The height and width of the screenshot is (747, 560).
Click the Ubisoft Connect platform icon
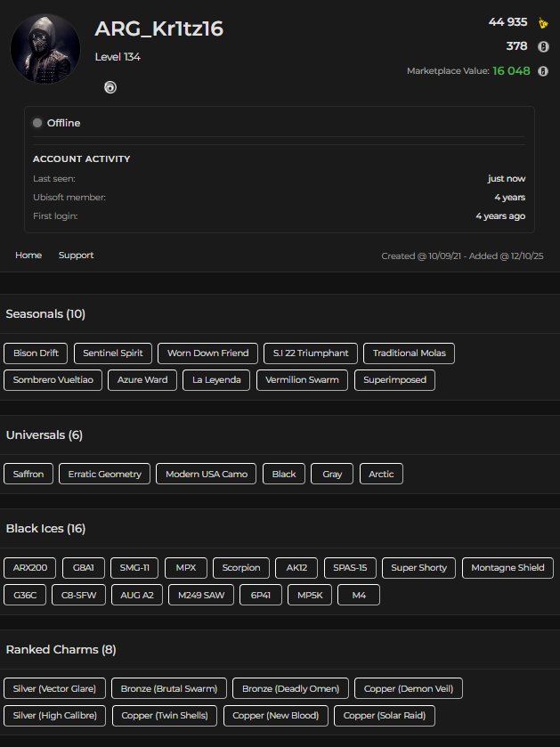tap(110, 87)
